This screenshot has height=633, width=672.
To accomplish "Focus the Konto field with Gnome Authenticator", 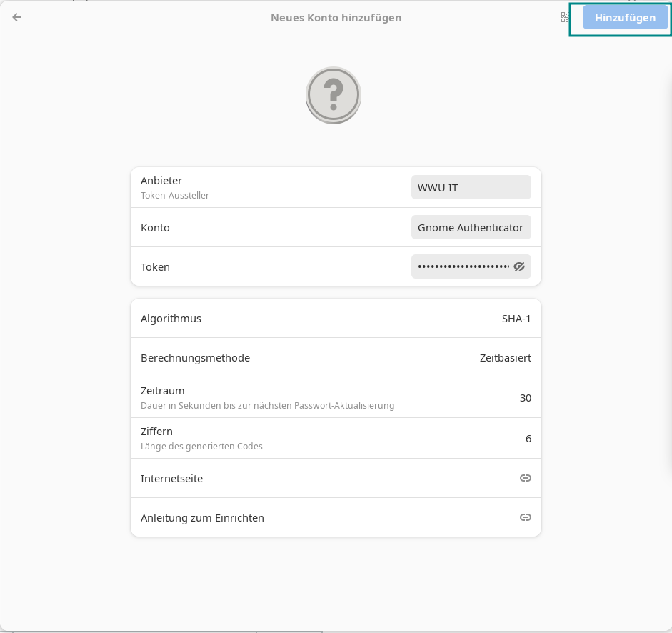I will pyautogui.click(x=471, y=228).
